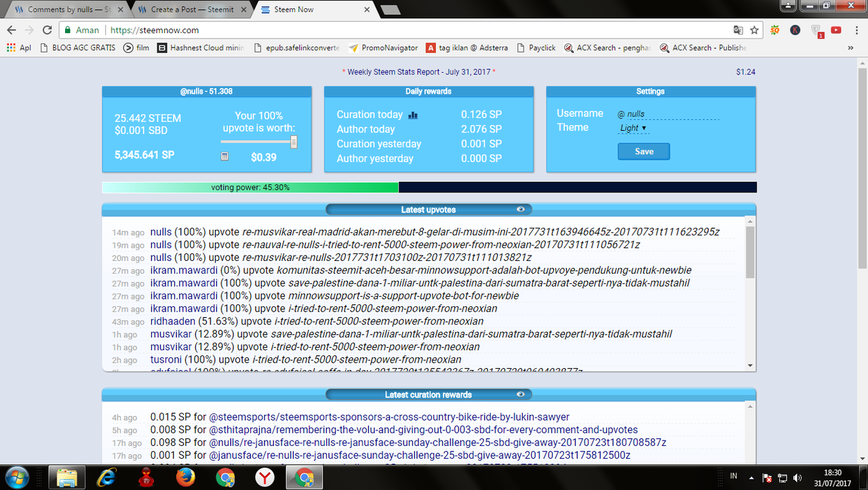
Task: Open the upvote calculator icon
Action: click(x=224, y=157)
